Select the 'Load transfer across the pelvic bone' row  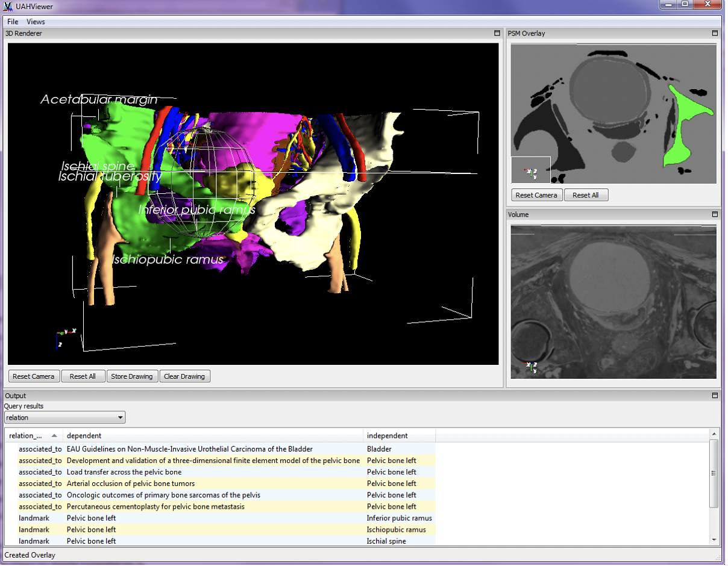[181, 472]
